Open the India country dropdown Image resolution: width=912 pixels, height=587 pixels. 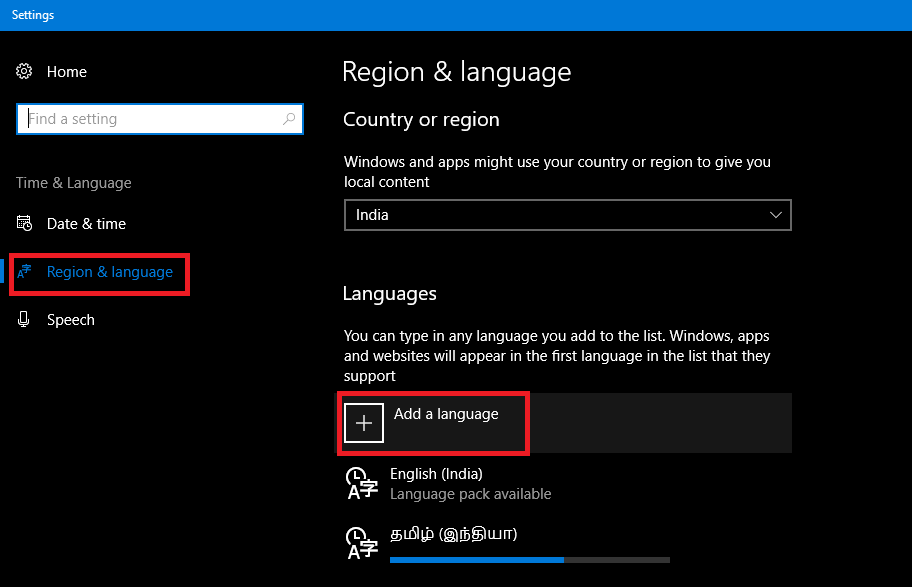click(568, 215)
